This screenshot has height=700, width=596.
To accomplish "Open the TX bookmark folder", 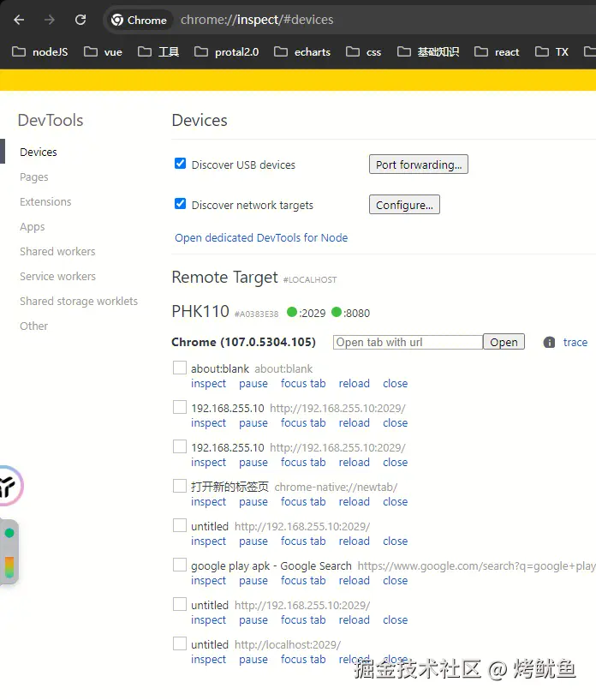I will point(551,51).
